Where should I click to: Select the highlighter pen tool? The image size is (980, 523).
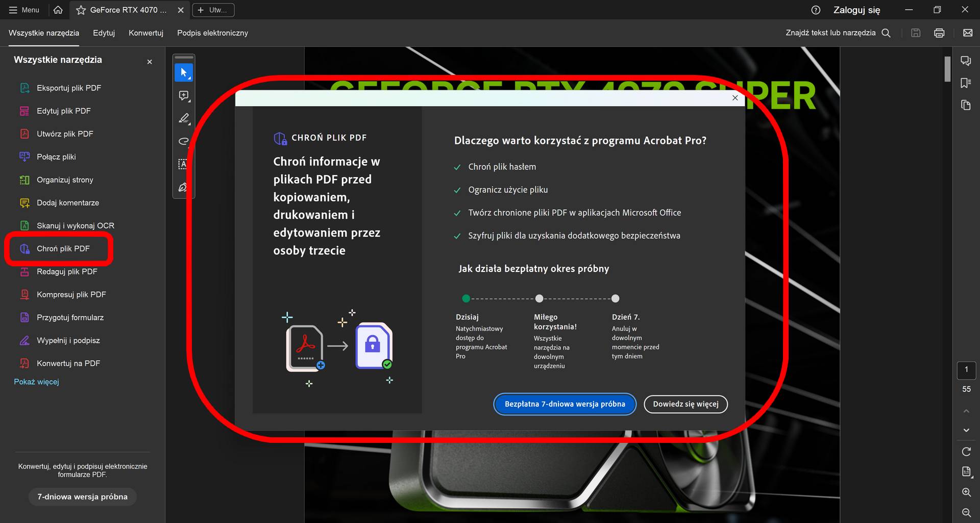point(184,118)
